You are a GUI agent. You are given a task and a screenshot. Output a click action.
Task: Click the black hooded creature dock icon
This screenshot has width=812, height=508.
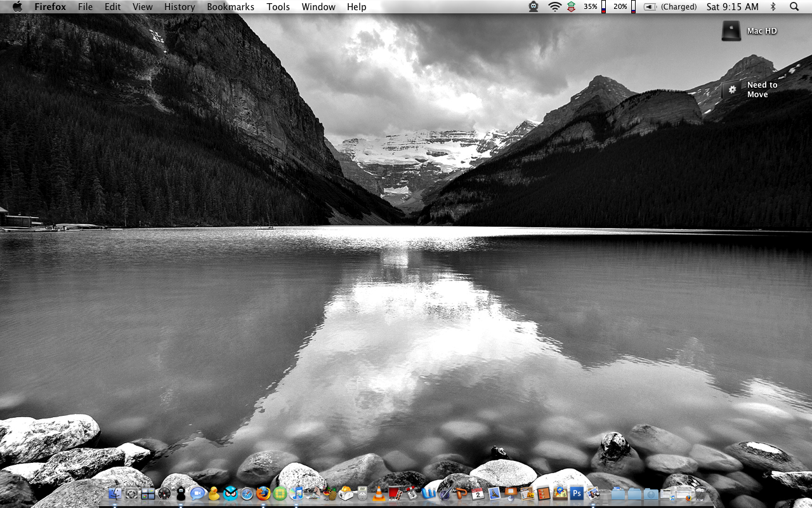[x=181, y=493]
